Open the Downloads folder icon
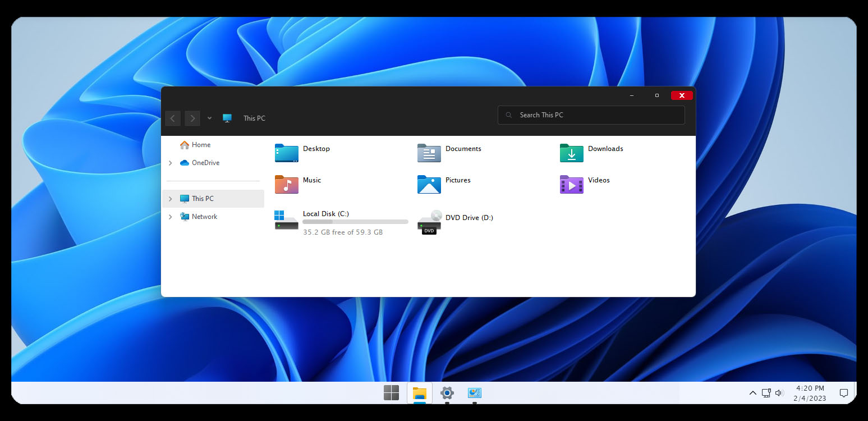 (571, 153)
